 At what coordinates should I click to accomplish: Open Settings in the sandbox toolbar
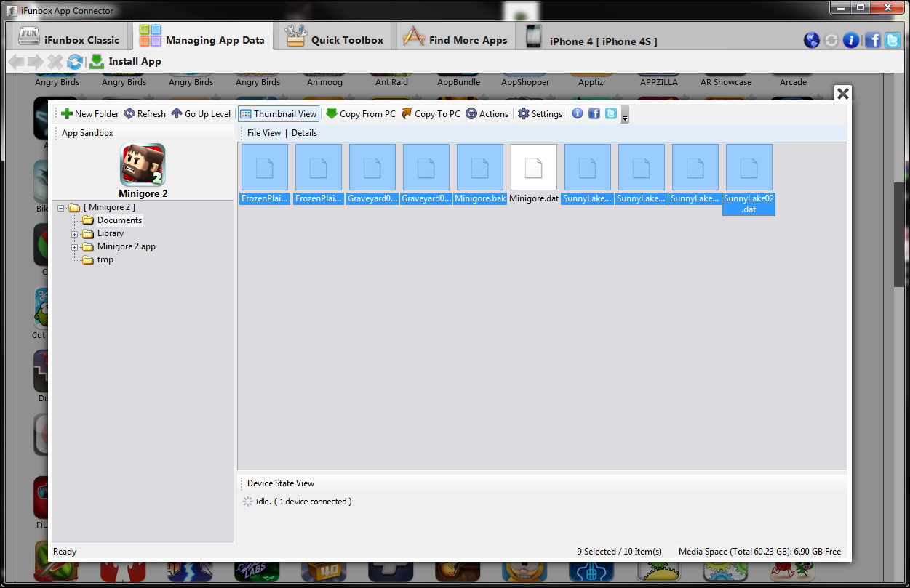[x=540, y=113]
